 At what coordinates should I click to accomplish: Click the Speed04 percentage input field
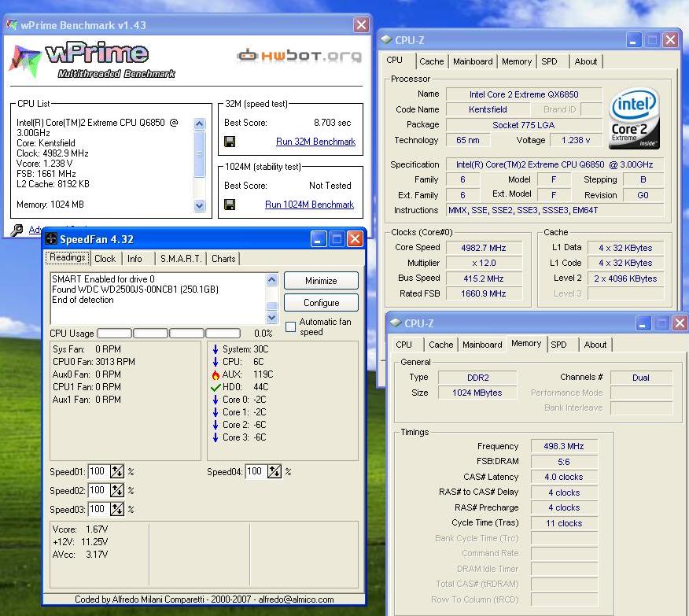256,471
